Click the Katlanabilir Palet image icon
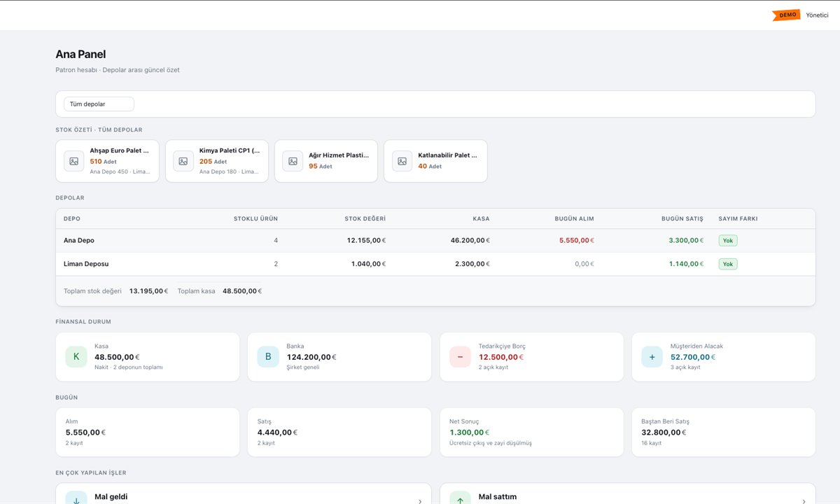This screenshot has height=504, width=840. [x=402, y=161]
